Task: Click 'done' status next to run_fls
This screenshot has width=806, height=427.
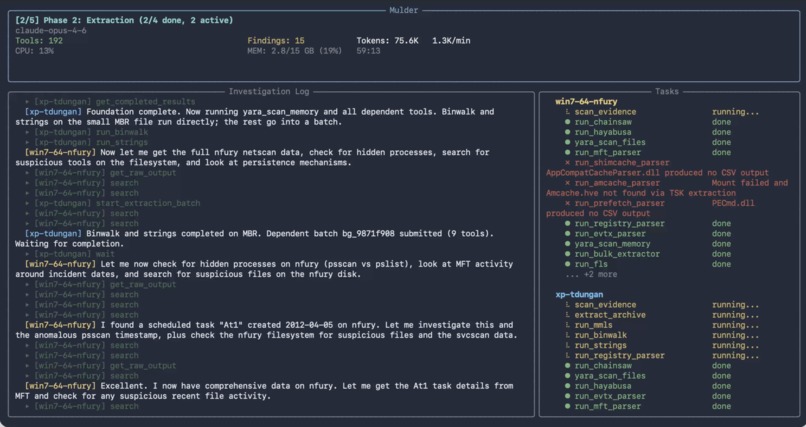Action: 721,264
